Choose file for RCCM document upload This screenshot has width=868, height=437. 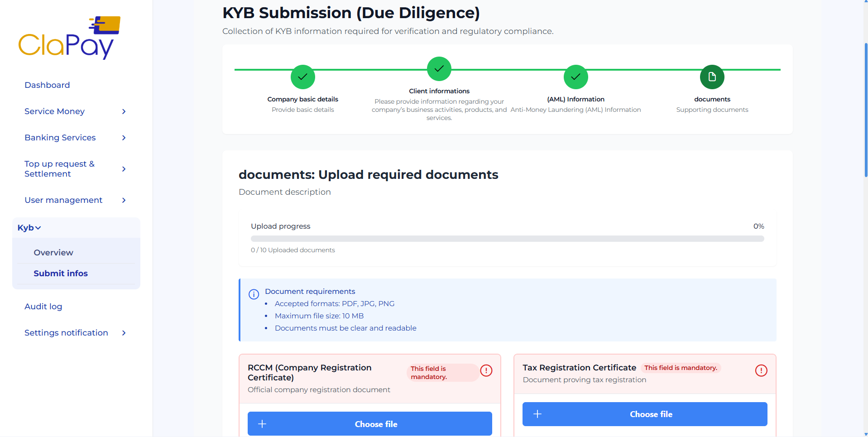tap(369, 424)
